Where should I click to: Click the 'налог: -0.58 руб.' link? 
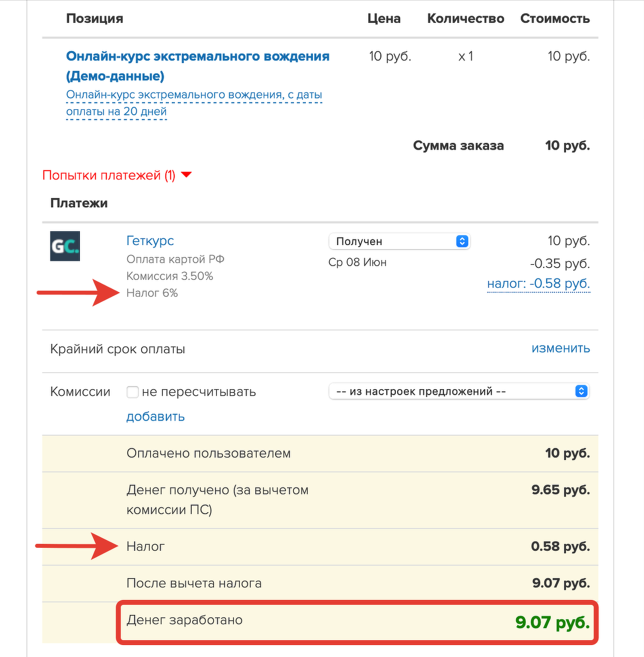(538, 283)
